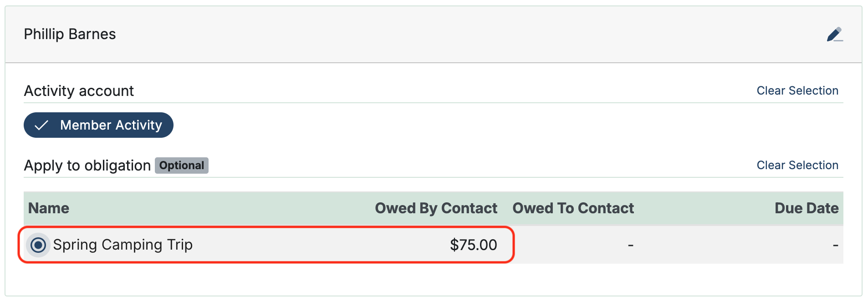Click the Owed To Contact column header

[x=573, y=208]
